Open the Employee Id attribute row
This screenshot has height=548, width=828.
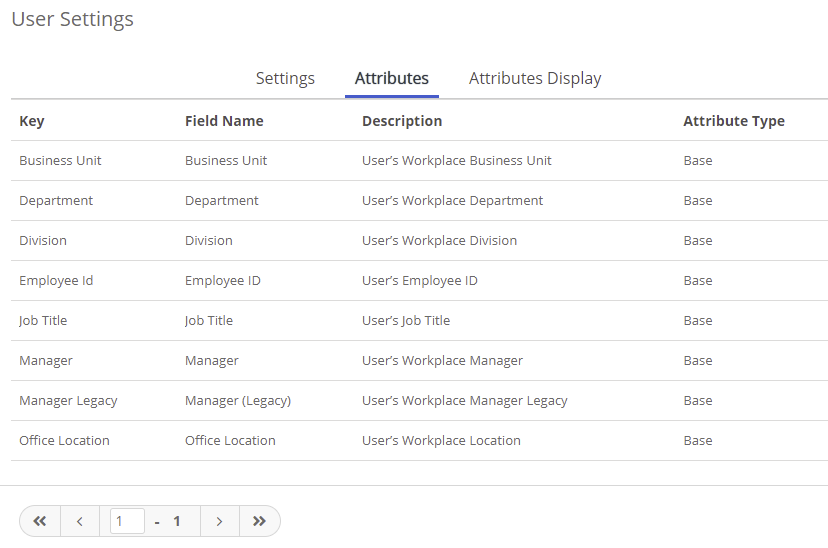pos(56,281)
